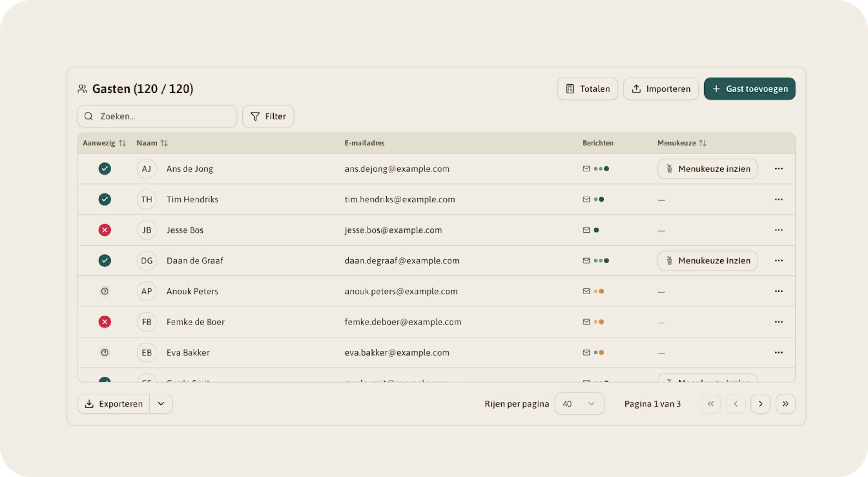
Task: Go to the next page with the right arrow
Action: (760, 403)
